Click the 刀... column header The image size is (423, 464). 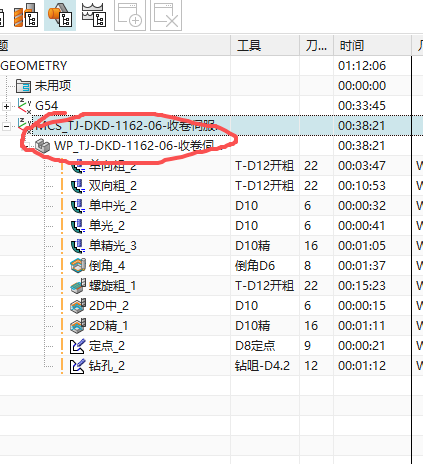point(316,45)
